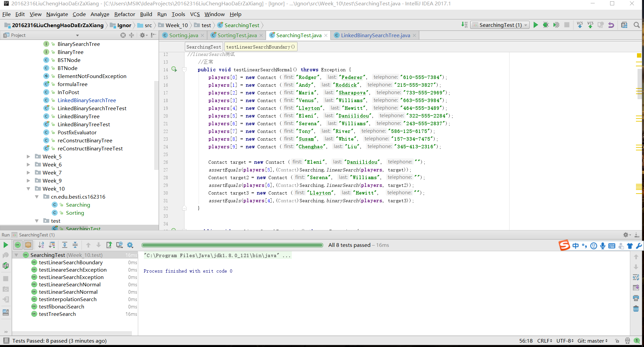The image size is (644, 347).
Task: Clear console with the trash icon
Action: pyautogui.click(x=636, y=308)
